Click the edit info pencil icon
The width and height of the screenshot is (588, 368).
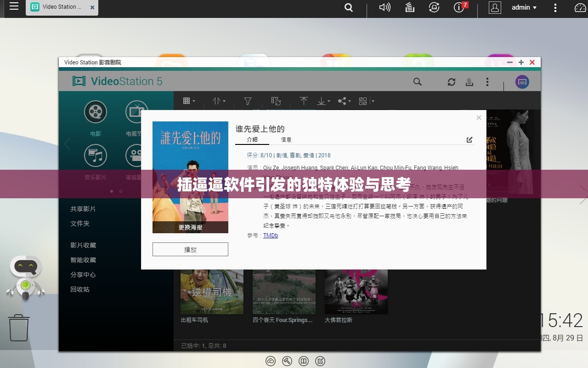(x=469, y=140)
